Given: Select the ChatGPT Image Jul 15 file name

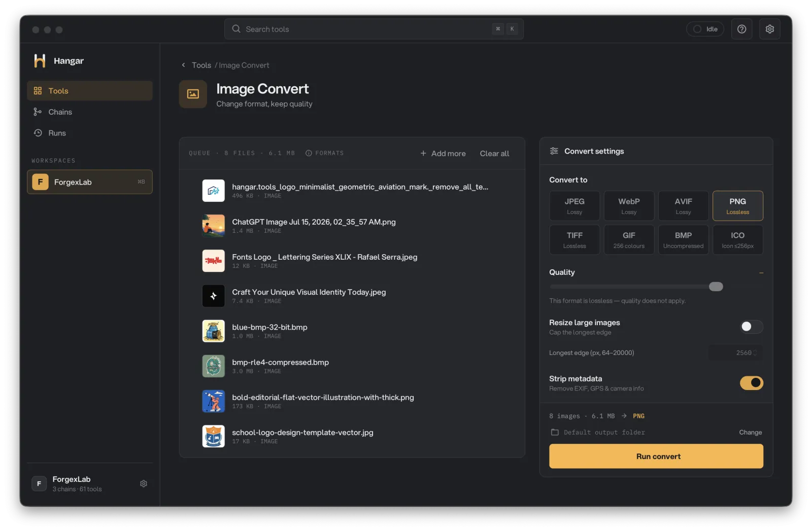Looking at the screenshot, I should point(314,222).
